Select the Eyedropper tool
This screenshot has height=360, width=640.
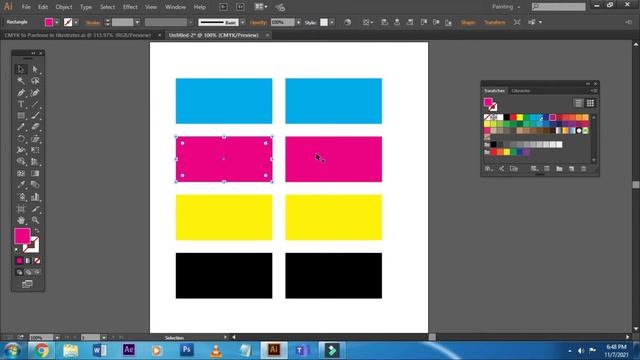(21, 185)
